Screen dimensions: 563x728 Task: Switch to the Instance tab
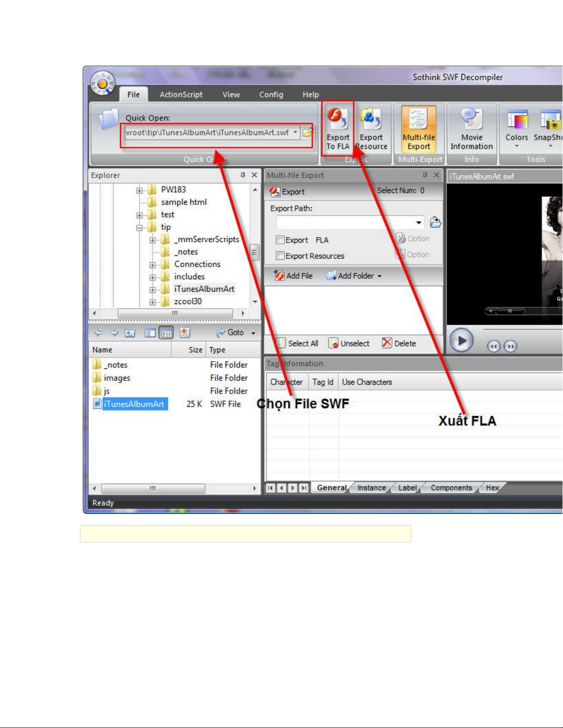(x=371, y=488)
